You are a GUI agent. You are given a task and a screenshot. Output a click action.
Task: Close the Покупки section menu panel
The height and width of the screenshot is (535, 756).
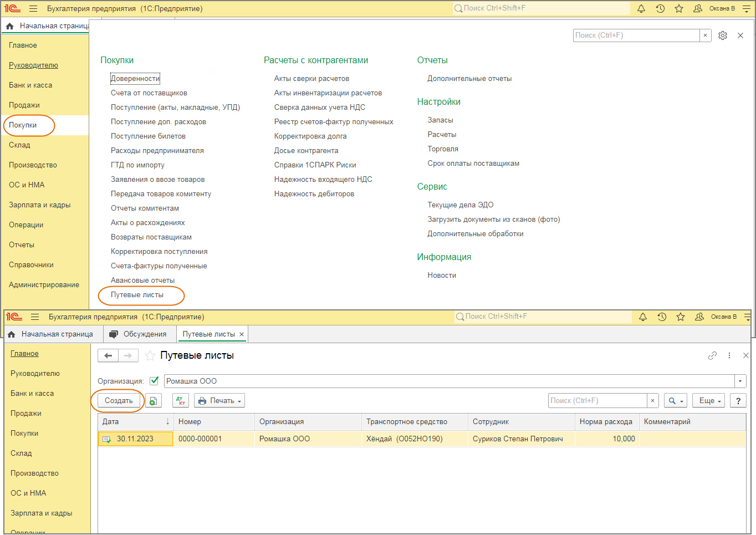pyautogui.click(x=740, y=35)
